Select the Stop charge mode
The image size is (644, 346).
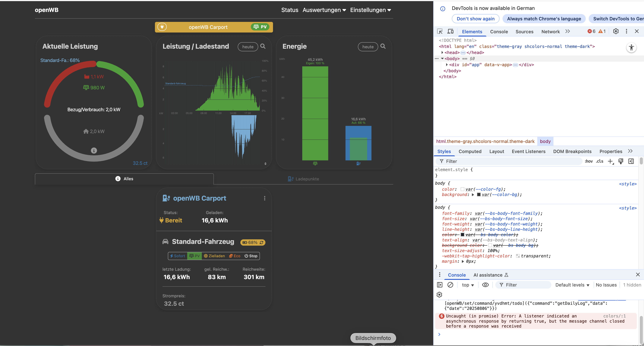[251, 256]
